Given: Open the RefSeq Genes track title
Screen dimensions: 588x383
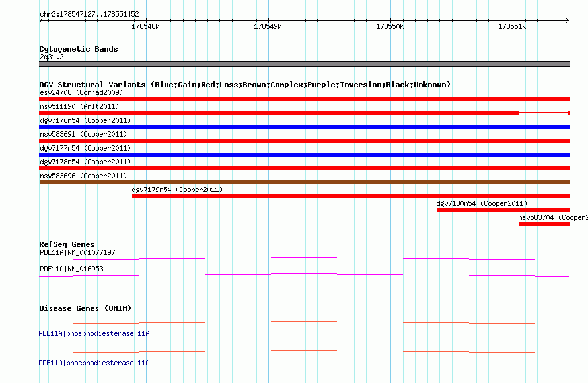Looking at the screenshot, I should (x=67, y=244).
